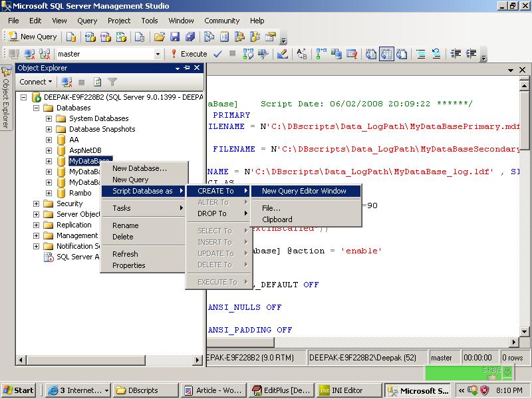Select New Query Editor Window option

pyautogui.click(x=304, y=191)
